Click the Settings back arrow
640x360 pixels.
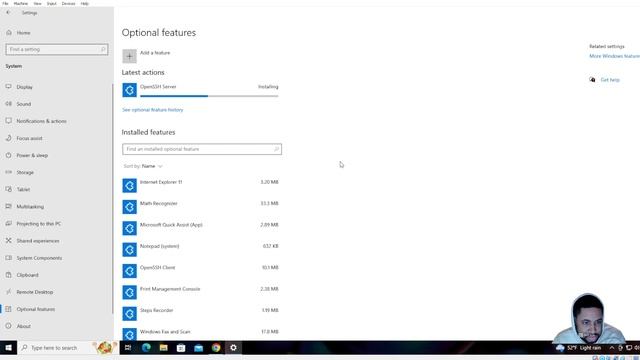click(x=8, y=13)
